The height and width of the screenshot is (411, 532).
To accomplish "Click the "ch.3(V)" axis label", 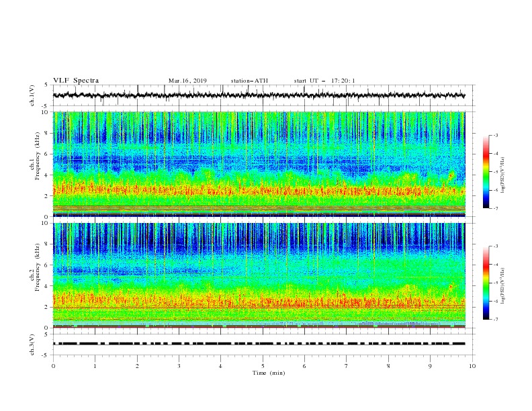I will [x=32, y=345].
